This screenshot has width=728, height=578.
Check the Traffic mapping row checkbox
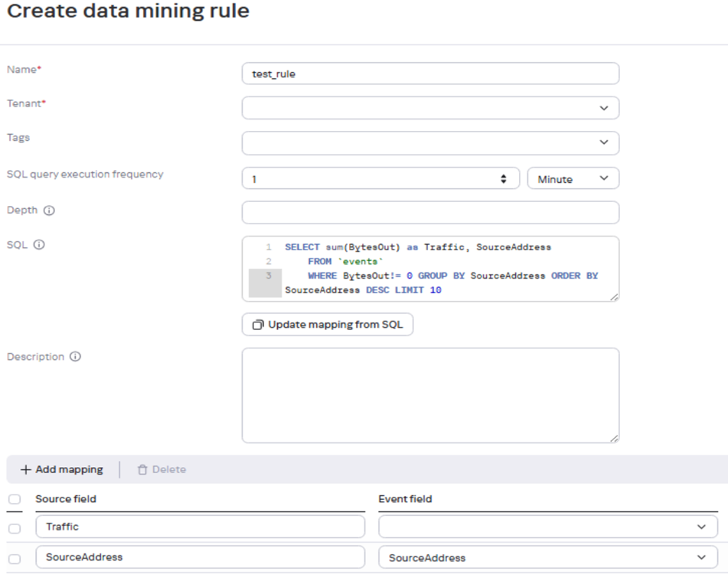[x=15, y=528]
